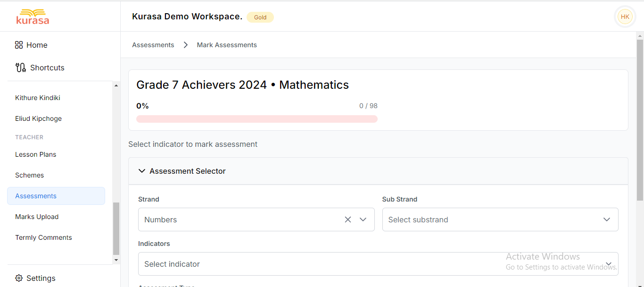Screen dimensions: 644x287
Task: Click the Gold badge next to workspace name
Action: coord(260,17)
